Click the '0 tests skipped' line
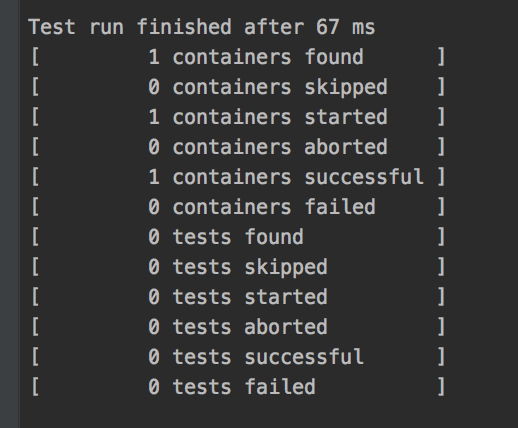This screenshot has width=518, height=428. click(x=238, y=268)
